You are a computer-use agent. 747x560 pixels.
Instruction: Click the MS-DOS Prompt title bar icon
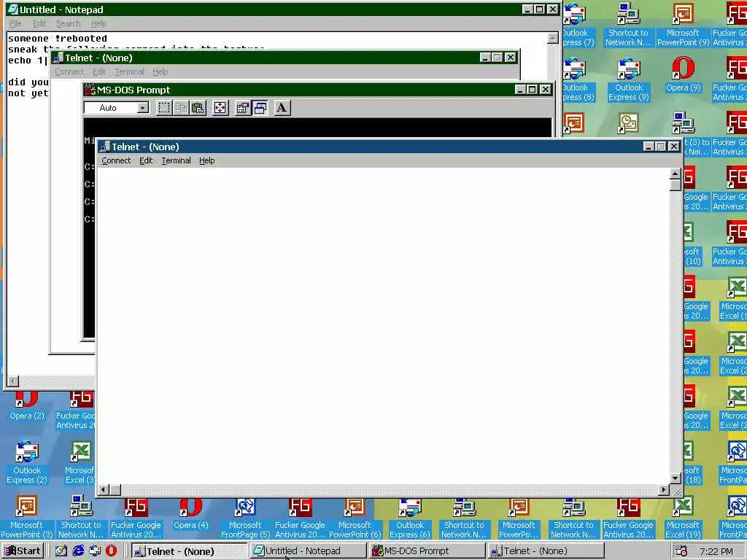click(x=90, y=90)
